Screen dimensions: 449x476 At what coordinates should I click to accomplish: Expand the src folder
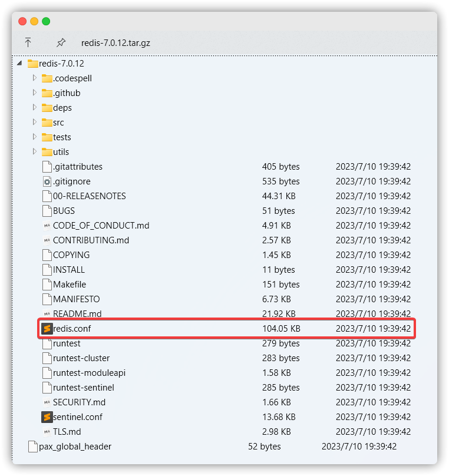click(x=35, y=122)
